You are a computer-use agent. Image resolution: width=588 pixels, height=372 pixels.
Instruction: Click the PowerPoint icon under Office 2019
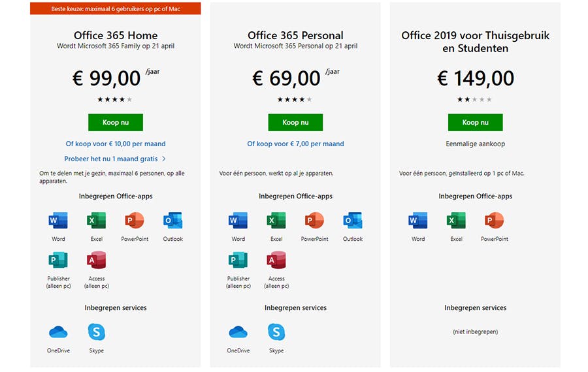pos(495,221)
